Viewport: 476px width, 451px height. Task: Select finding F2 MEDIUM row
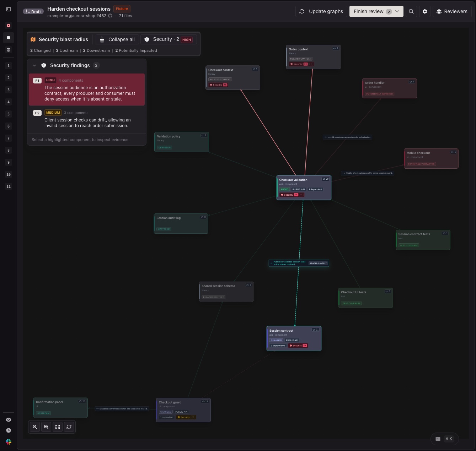pos(87,119)
